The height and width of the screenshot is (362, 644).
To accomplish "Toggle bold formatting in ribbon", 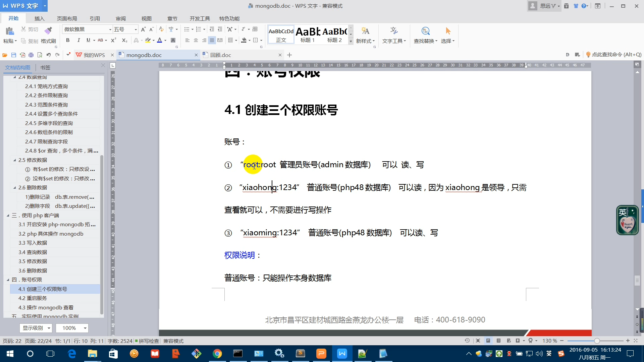I will (x=68, y=40).
